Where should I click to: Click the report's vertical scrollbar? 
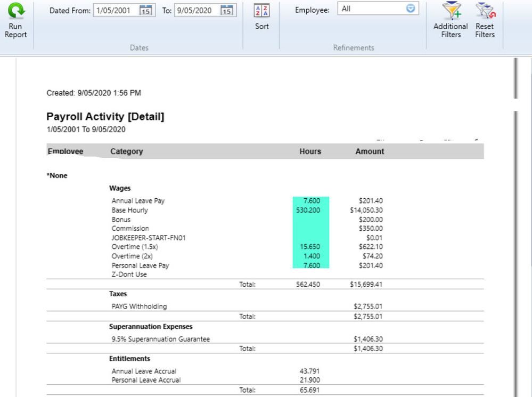pyautogui.click(x=515, y=240)
